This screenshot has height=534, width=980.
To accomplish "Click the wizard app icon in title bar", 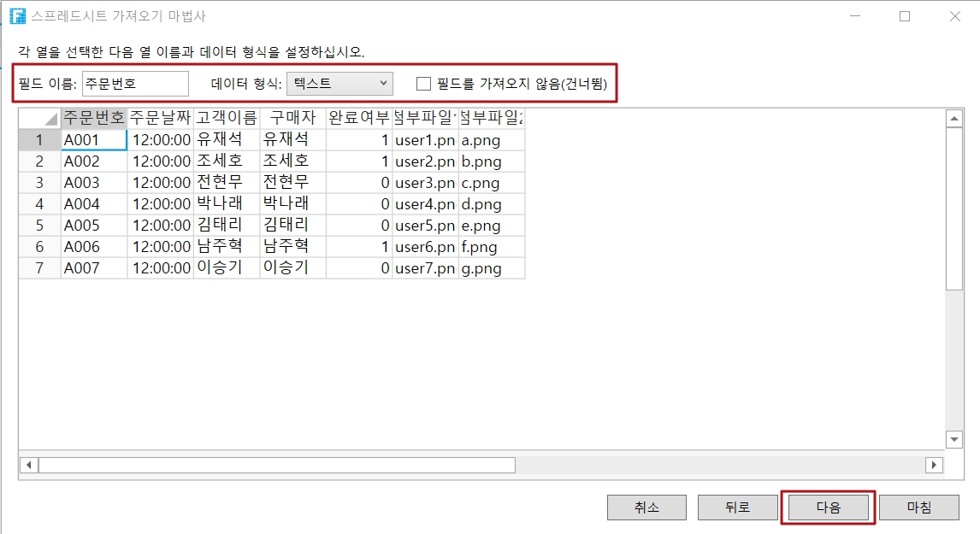I will tap(17, 16).
